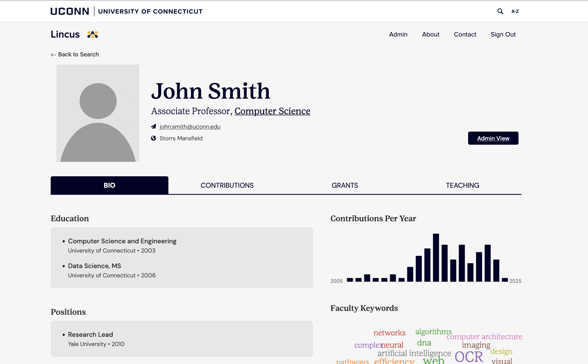Click the UCONN wordmark logo
Image resolution: width=588 pixels, height=364 pixels.
click(x=69, y=11)
